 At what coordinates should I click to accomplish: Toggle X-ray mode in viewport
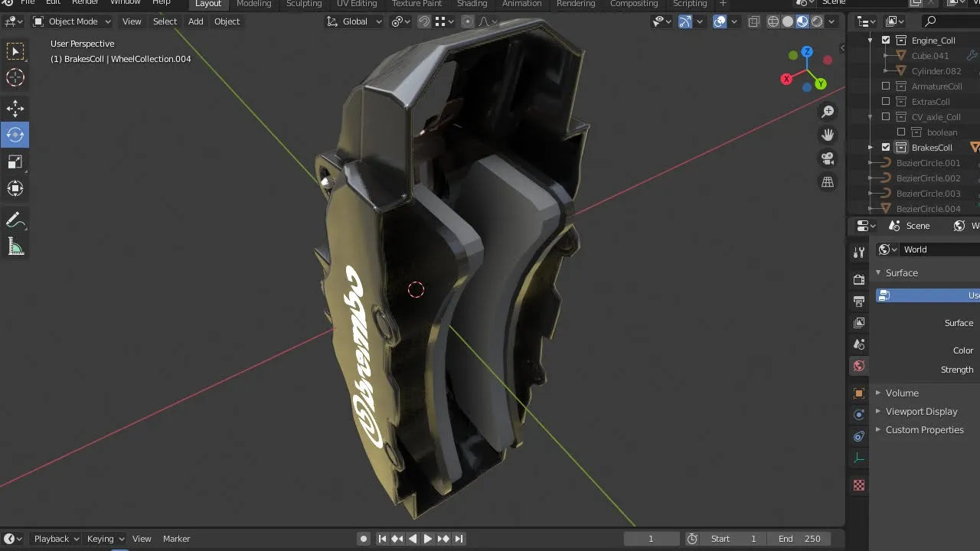[x=753, y=21]
